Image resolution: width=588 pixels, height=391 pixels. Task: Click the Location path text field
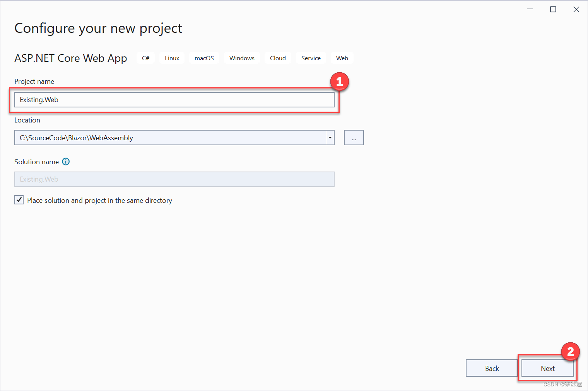pos(170,138)
